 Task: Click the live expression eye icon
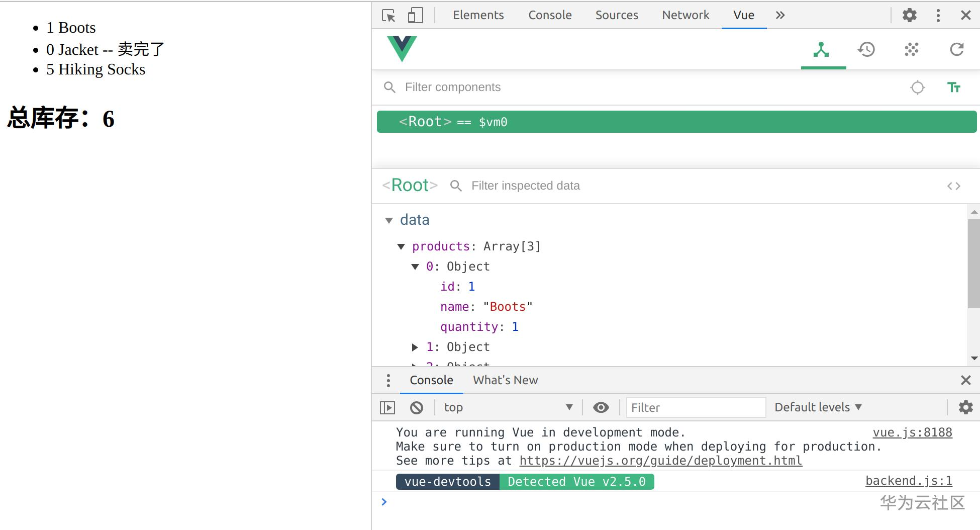tap(601, 407)
